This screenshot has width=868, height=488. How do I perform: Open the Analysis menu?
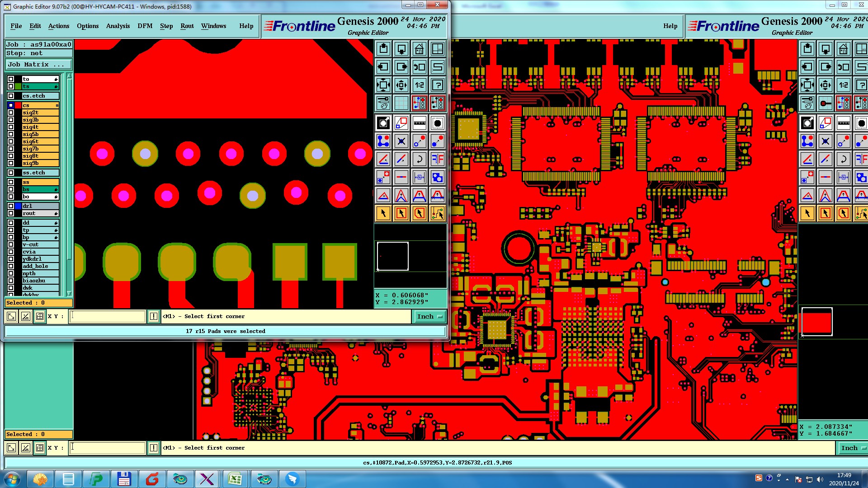pyautogui.click(x=118, y=26)
